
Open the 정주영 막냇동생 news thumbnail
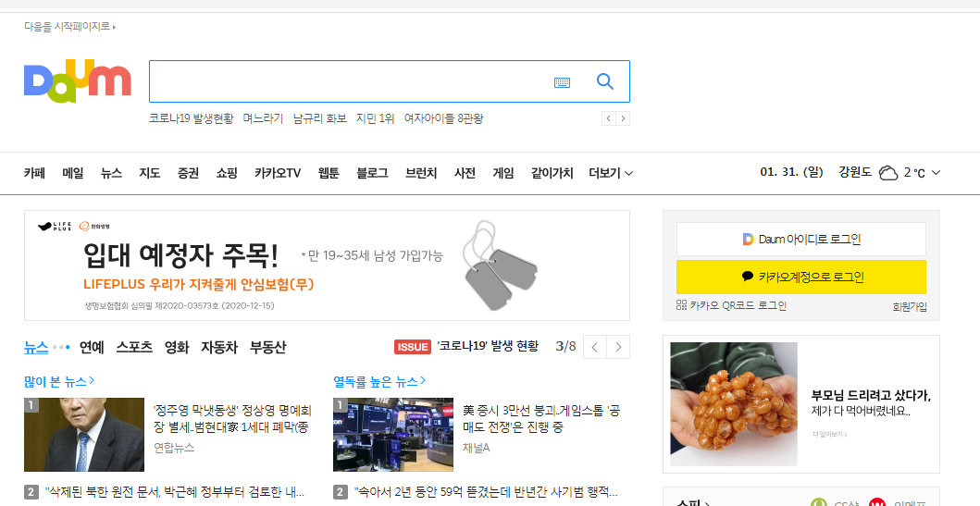point(84,435)
